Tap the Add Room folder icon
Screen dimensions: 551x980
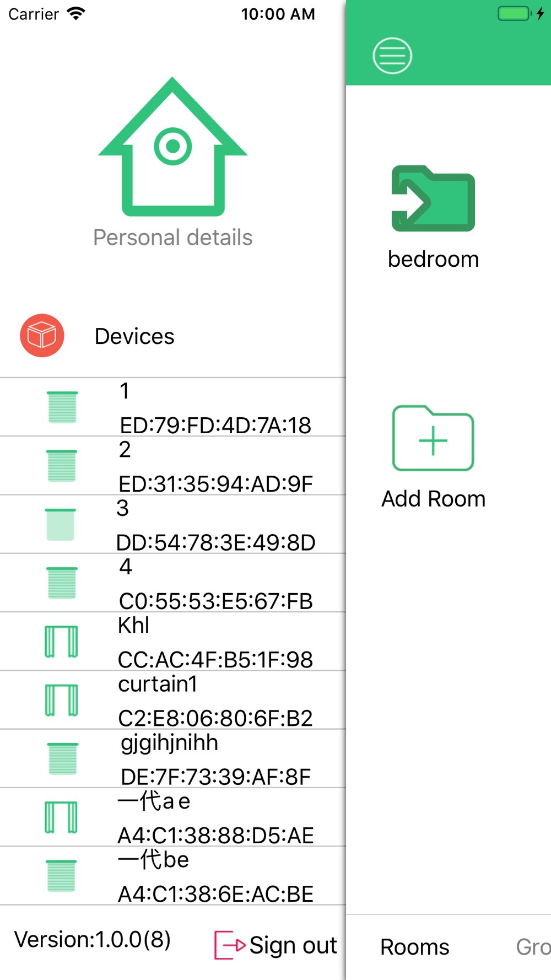coord(433,439)
